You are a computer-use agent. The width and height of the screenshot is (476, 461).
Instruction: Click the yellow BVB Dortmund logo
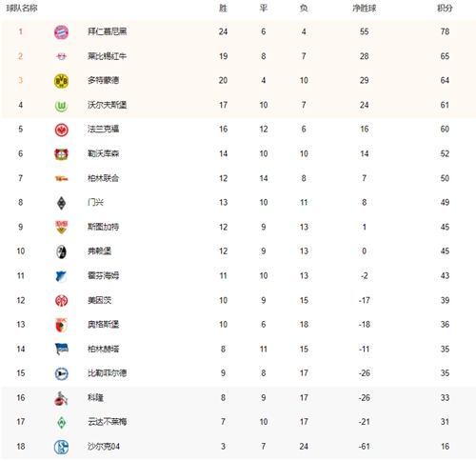[61, 81]
